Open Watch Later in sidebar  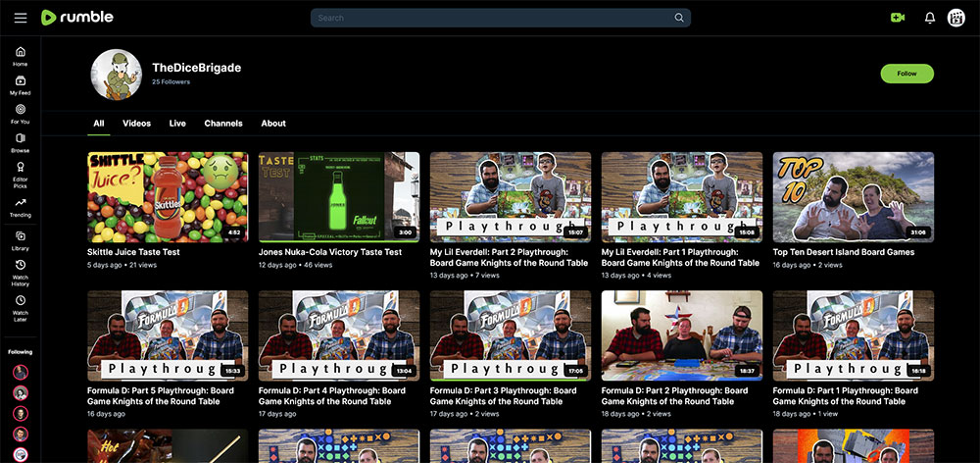(x=20, y=308)
